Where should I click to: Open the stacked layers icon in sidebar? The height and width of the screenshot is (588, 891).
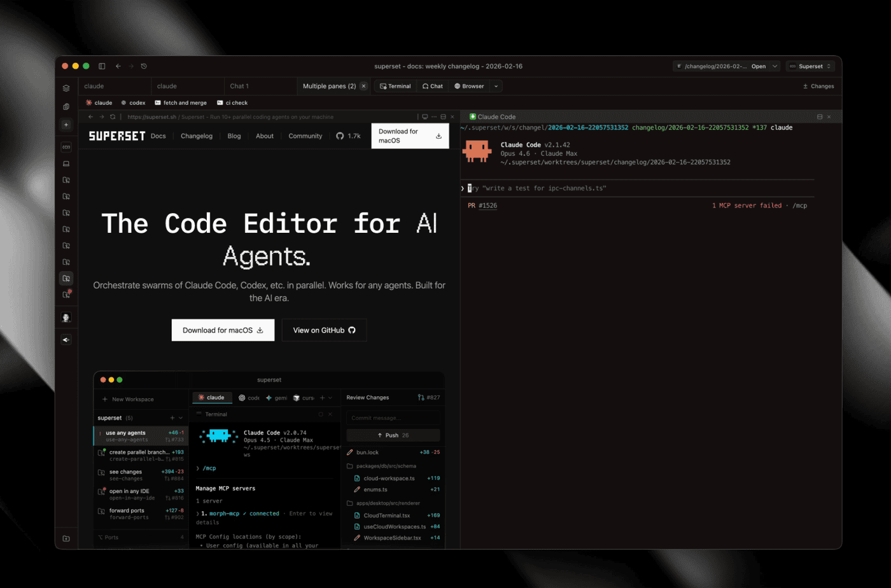click(x=66, y=88)
